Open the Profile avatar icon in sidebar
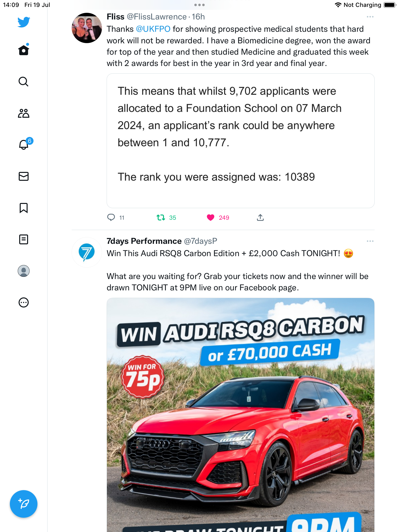 [x=24, y=271]
